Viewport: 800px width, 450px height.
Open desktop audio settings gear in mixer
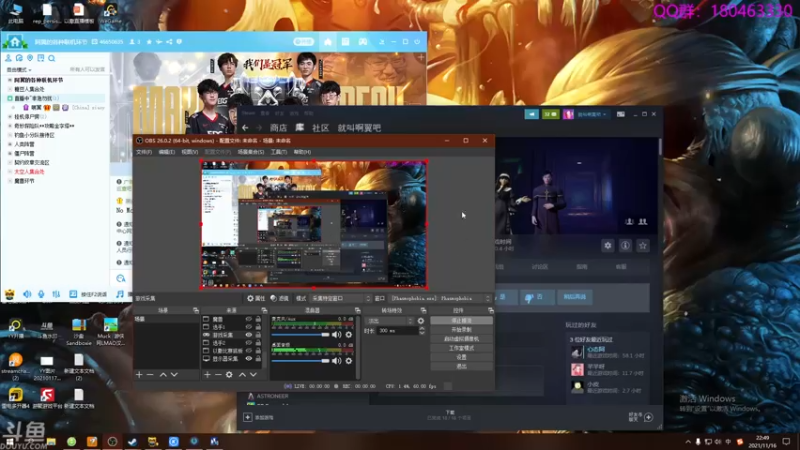tap(348, 361)
